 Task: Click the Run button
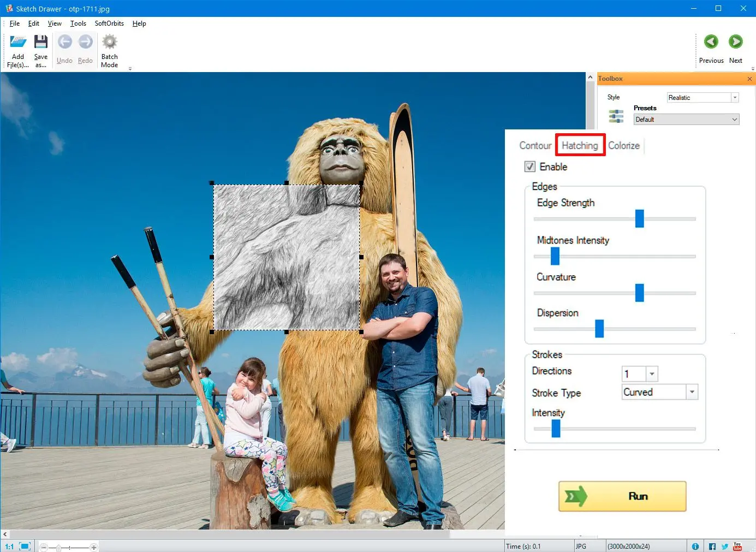coord(622,496)
